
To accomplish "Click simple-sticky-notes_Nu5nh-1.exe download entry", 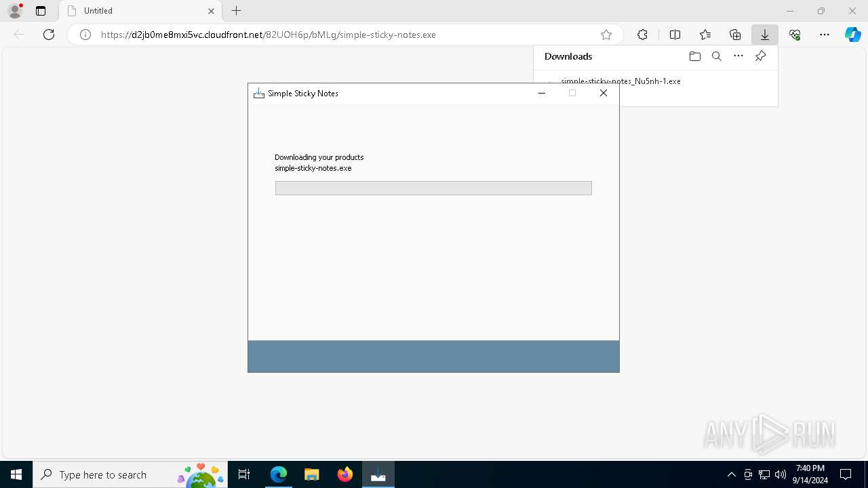I will (620, 81).
